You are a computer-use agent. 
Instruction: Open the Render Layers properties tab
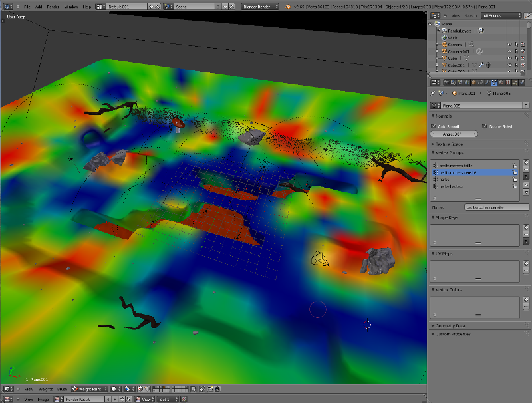pyautogui.click(x=453, y=82)
